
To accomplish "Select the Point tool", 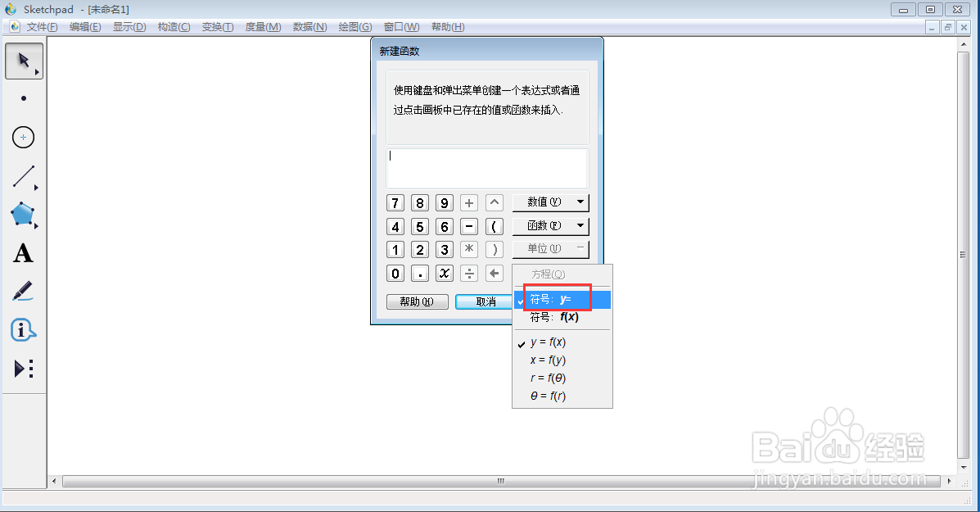I will coord(24,99).
